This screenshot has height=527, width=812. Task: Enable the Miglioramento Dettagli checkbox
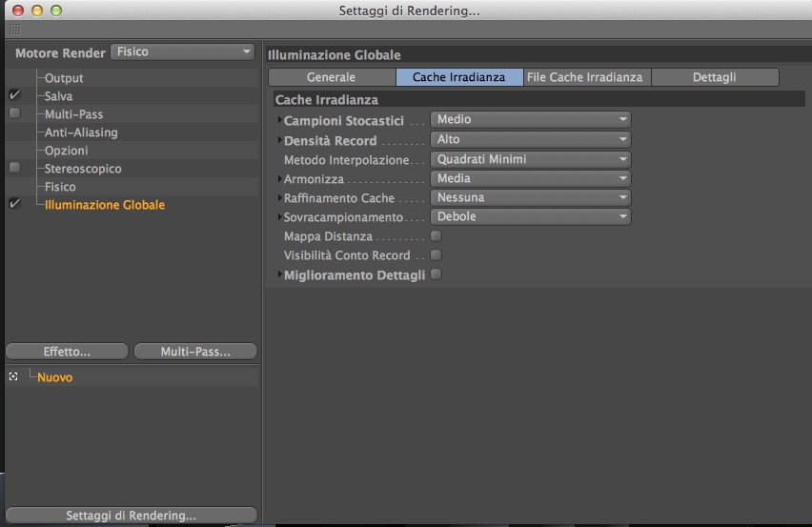[x=436, y=274]
